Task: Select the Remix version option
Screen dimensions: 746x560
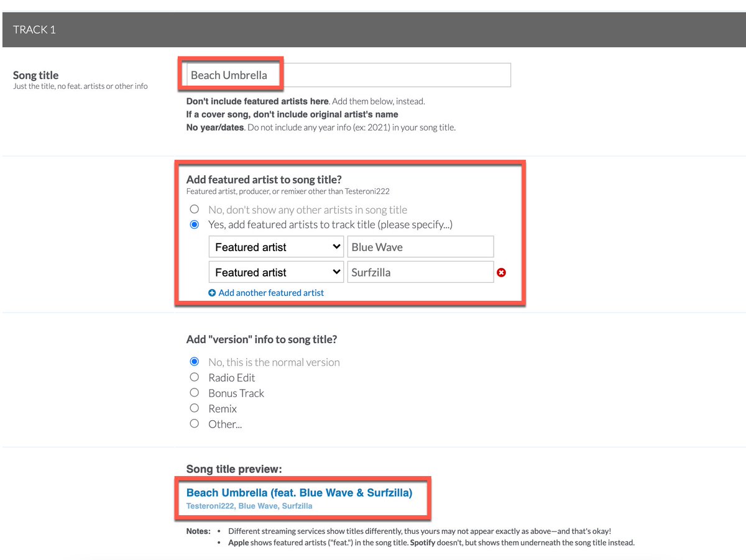Action: 195,408
